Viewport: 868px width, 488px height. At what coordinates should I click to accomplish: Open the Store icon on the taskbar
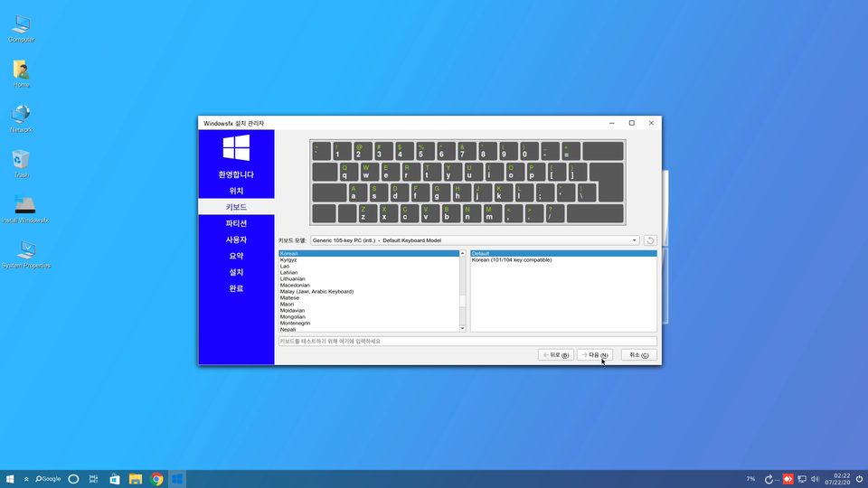pos(115,479)
